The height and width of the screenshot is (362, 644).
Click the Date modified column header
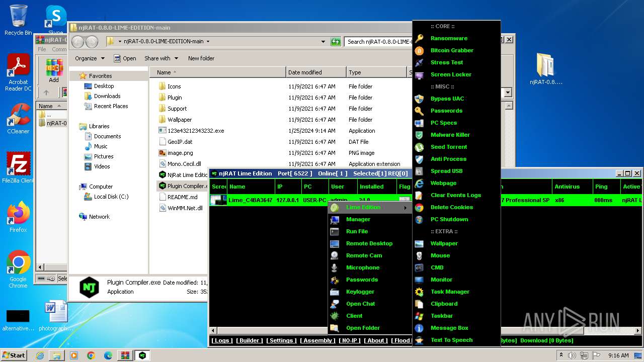click(x=316, y=72)
